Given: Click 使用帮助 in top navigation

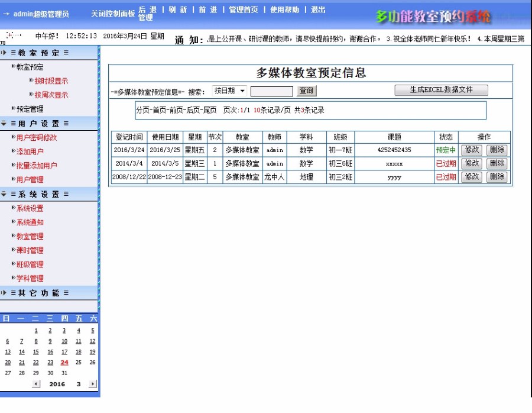Looking at the screenshot, I should [285, 10].
